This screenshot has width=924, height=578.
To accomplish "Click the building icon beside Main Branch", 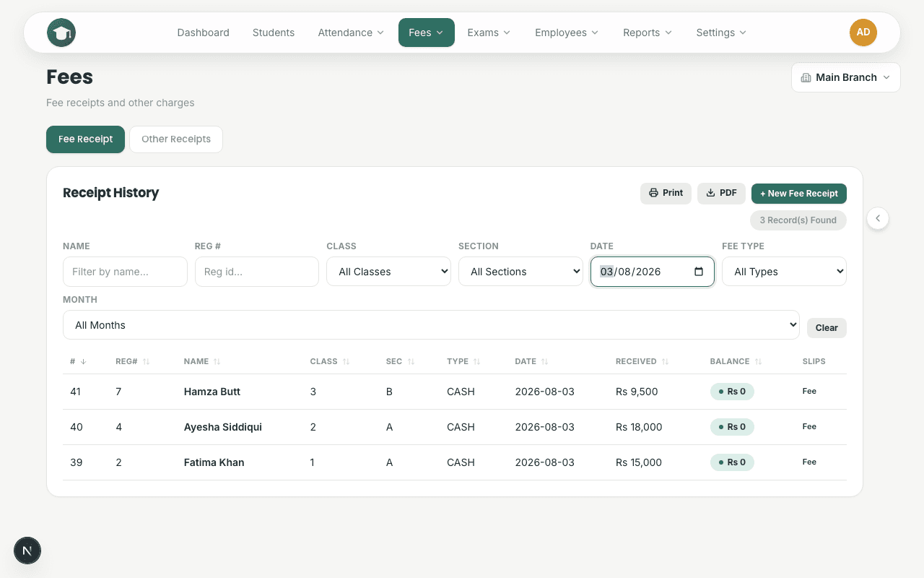I will coord(806,77).
